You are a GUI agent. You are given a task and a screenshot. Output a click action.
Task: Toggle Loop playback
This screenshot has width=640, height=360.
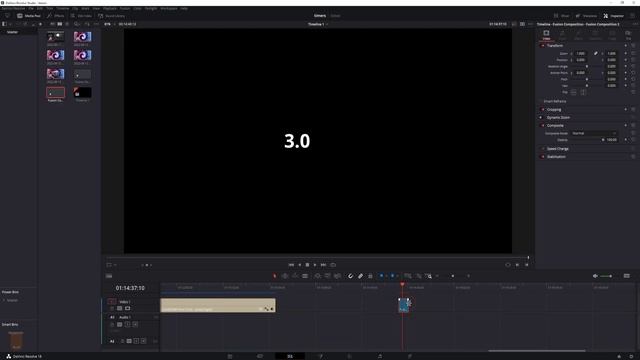click(333, 265)
